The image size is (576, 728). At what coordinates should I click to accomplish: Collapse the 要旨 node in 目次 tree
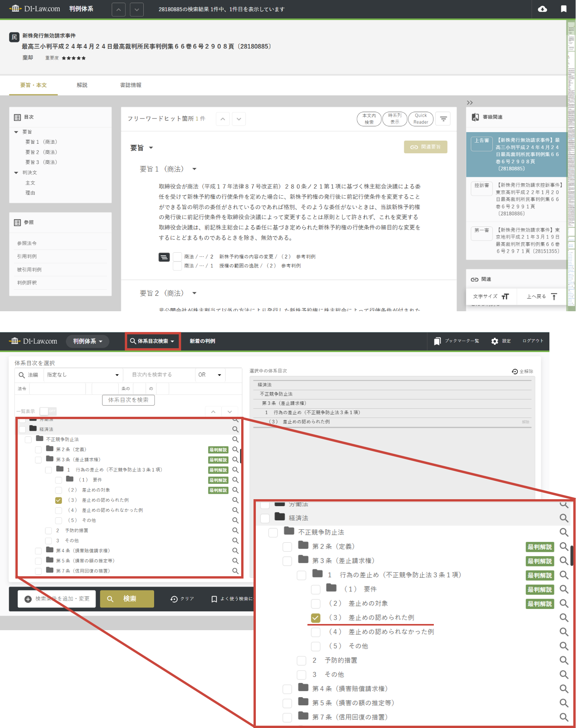(16, 132)
